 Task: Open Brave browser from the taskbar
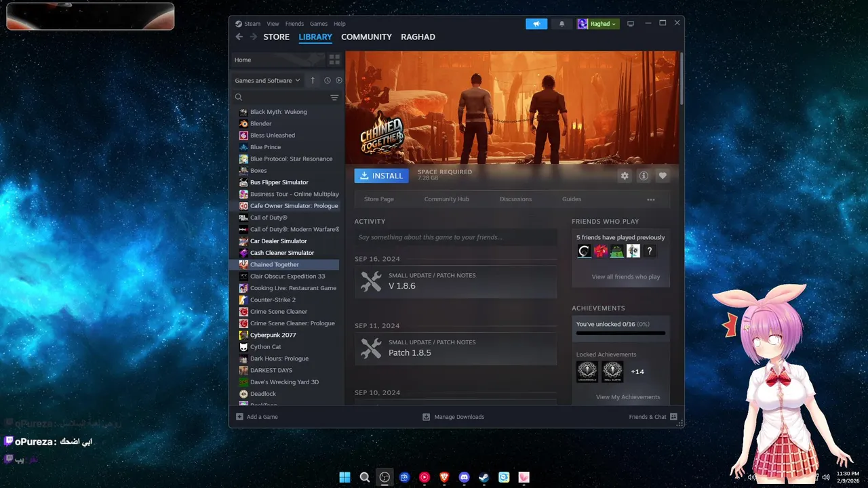click(444, 477)
